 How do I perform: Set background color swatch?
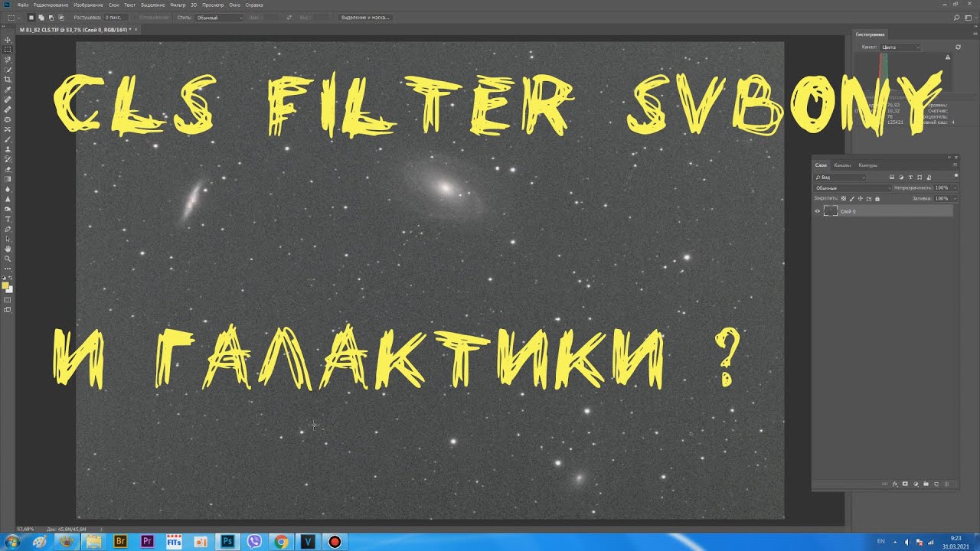point(11,290)
